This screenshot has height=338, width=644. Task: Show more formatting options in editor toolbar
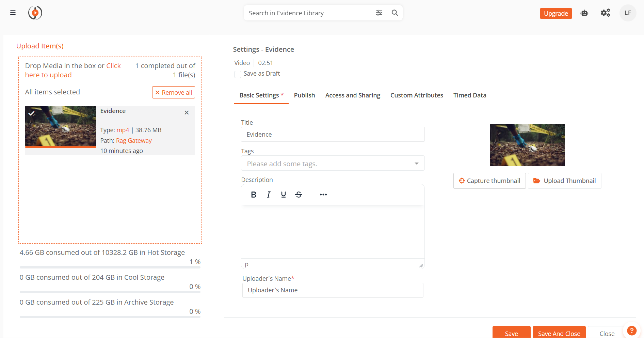point(323,195)
